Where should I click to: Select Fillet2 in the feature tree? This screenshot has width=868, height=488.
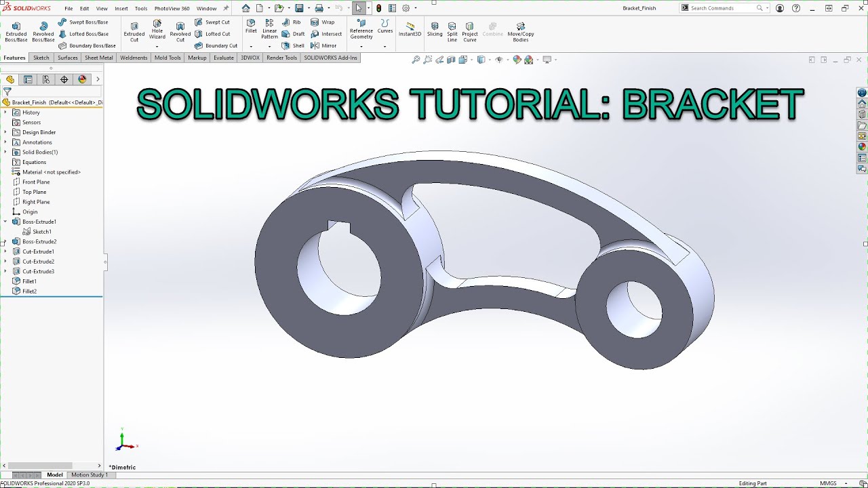24,291
